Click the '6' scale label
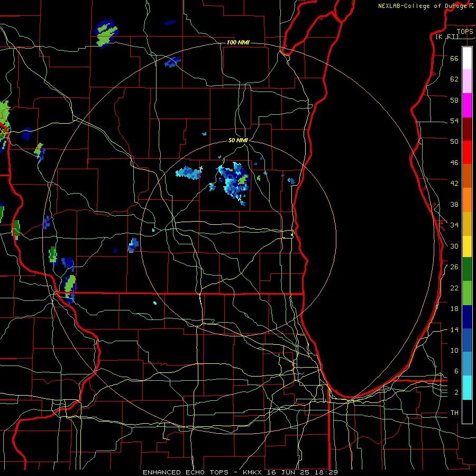Image resolution: width=476 pixels, height=476 pixels. [456, 371]
